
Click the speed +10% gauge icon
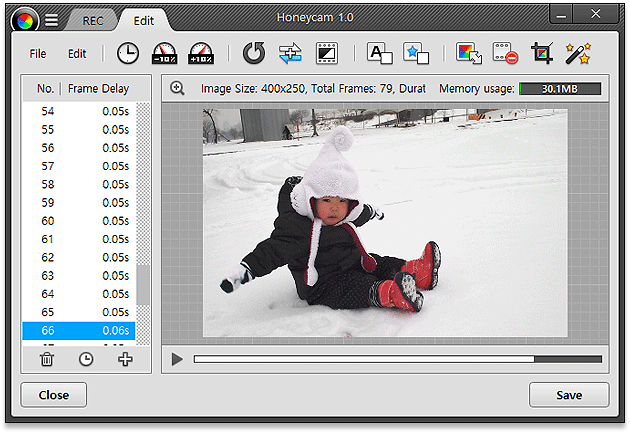201,53
